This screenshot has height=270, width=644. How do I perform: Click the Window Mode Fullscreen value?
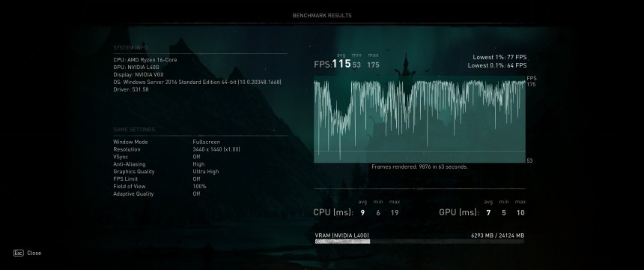click(206, 142)
